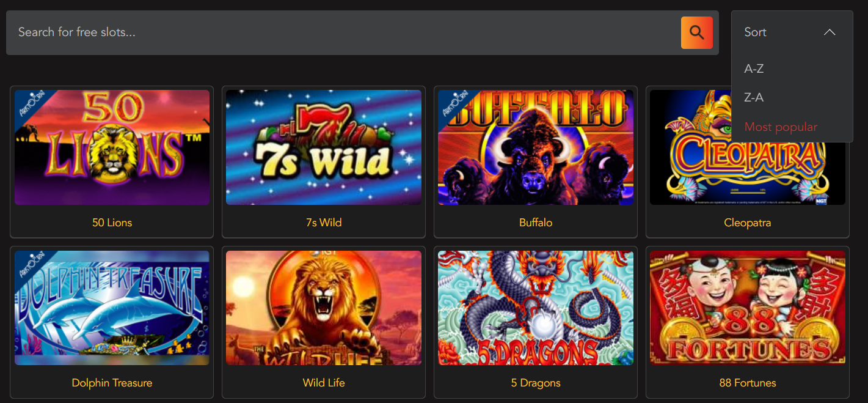The width and height of the screenshot is (868, 403).
Task: Click the 50 Lions title link
Action: (x=112, y=223)
